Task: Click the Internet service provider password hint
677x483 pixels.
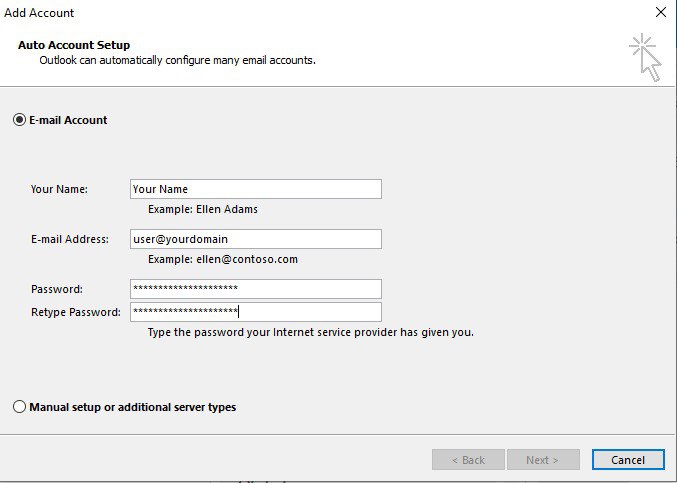Action: 310,332
